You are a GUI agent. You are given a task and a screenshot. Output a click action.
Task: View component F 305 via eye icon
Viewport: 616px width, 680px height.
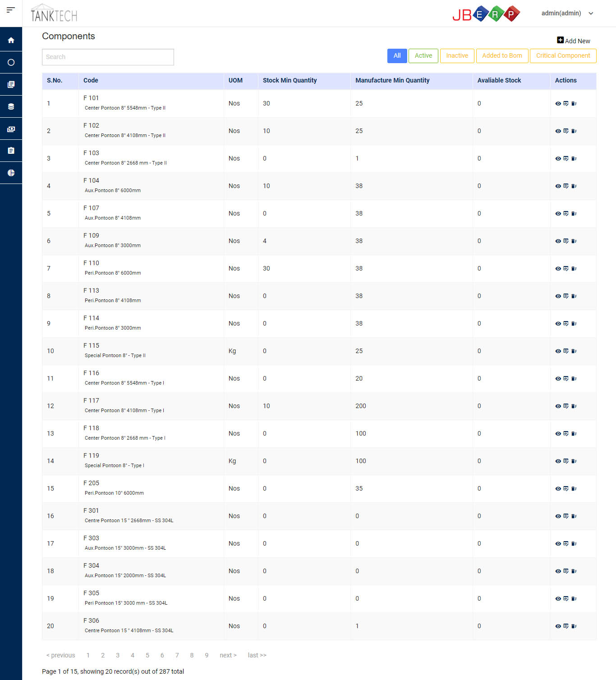[x=558, y=598]
